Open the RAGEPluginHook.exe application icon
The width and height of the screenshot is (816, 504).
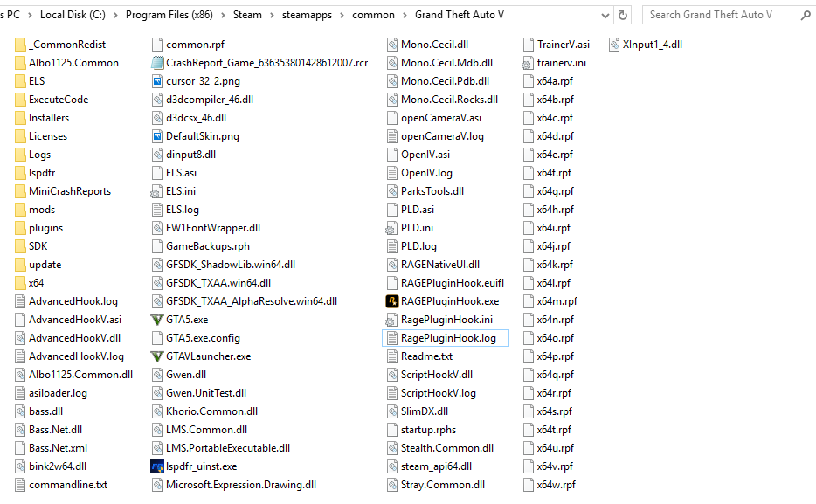click(392, 301)
